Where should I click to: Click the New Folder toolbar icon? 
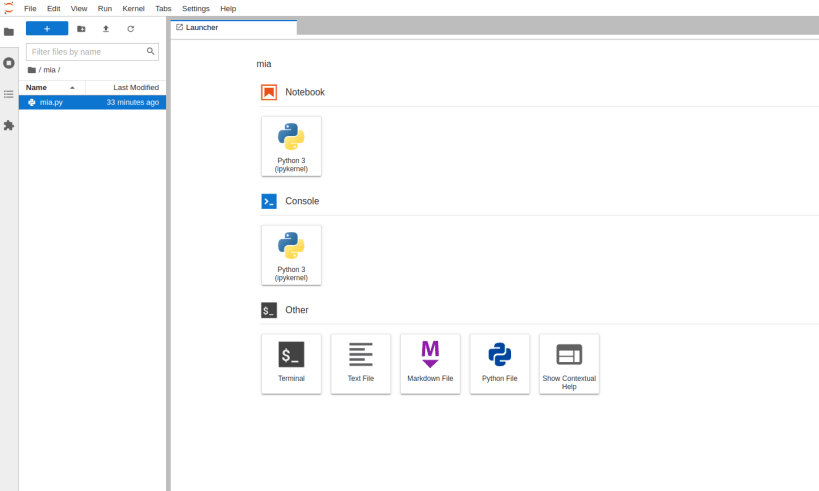[x=81, y=29]
